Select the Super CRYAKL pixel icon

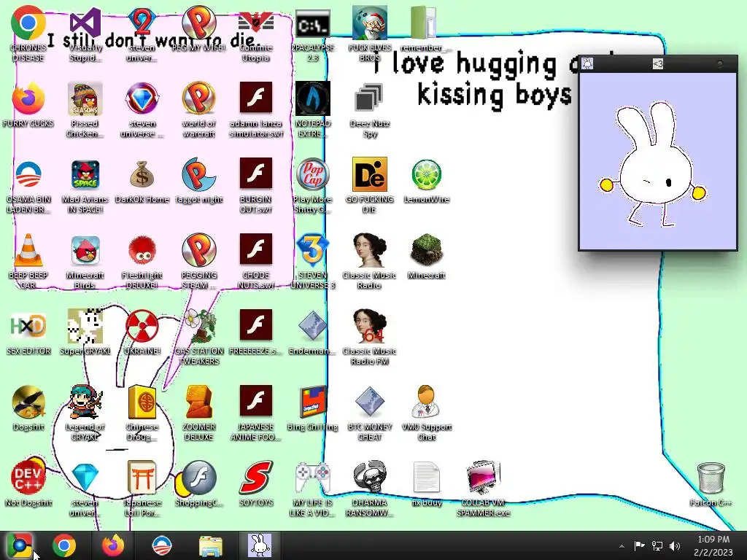85,326
